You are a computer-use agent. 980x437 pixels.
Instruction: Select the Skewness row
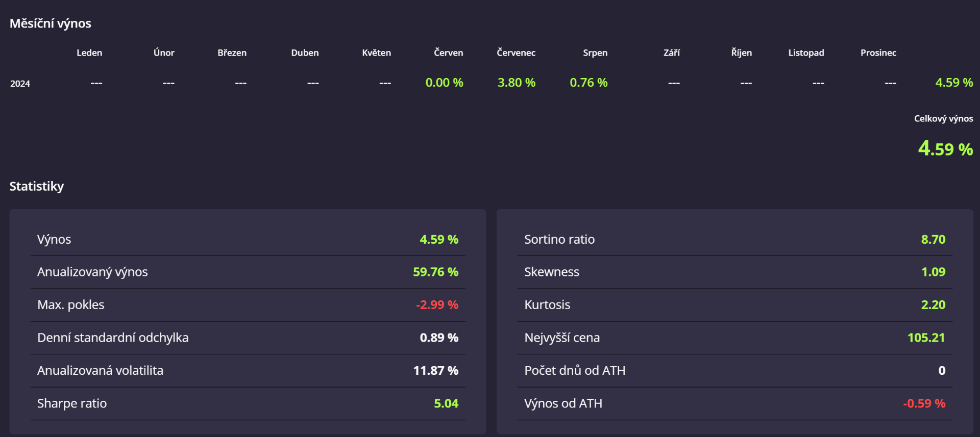[734, 272]
